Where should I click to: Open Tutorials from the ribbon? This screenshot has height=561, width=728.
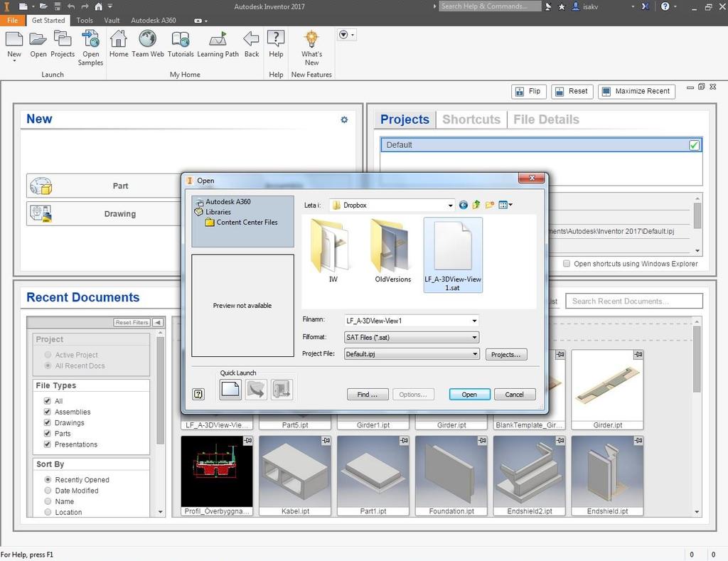pyautogui.click(x=181, y=40)
